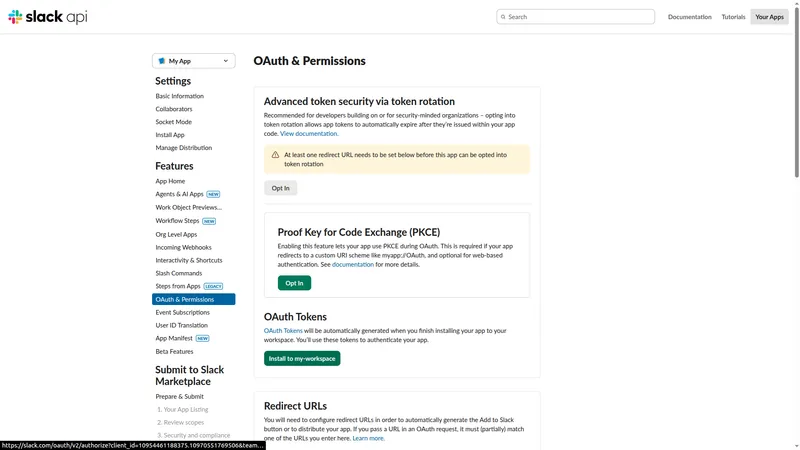This screenshot has width=800, height=450.
Task: Select OAuth & Permissions in sidebar
Action: coord(193,299)
